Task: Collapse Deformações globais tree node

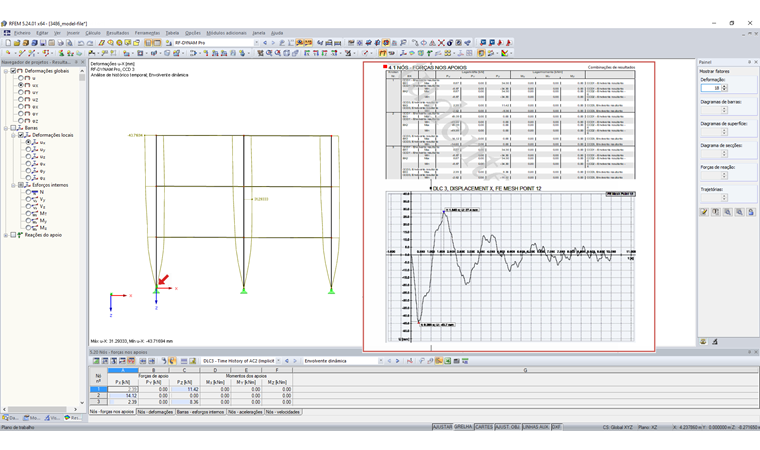Action: point(6,71)
